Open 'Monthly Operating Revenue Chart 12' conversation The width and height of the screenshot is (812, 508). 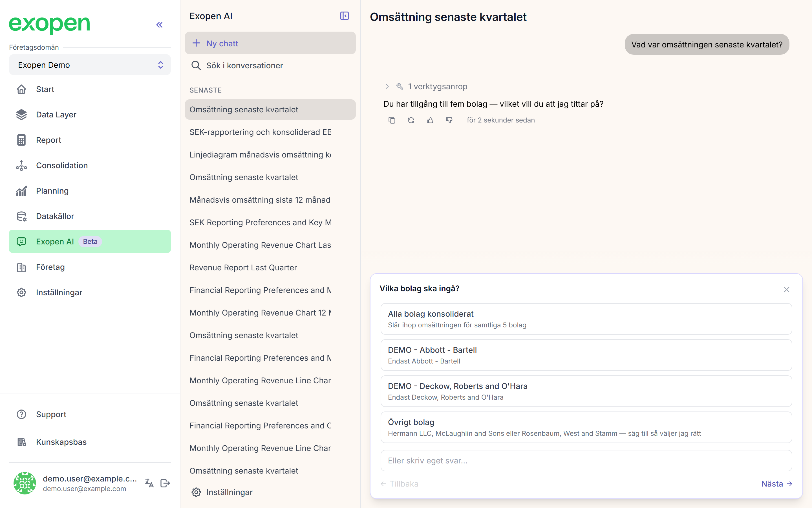(270, 313)
